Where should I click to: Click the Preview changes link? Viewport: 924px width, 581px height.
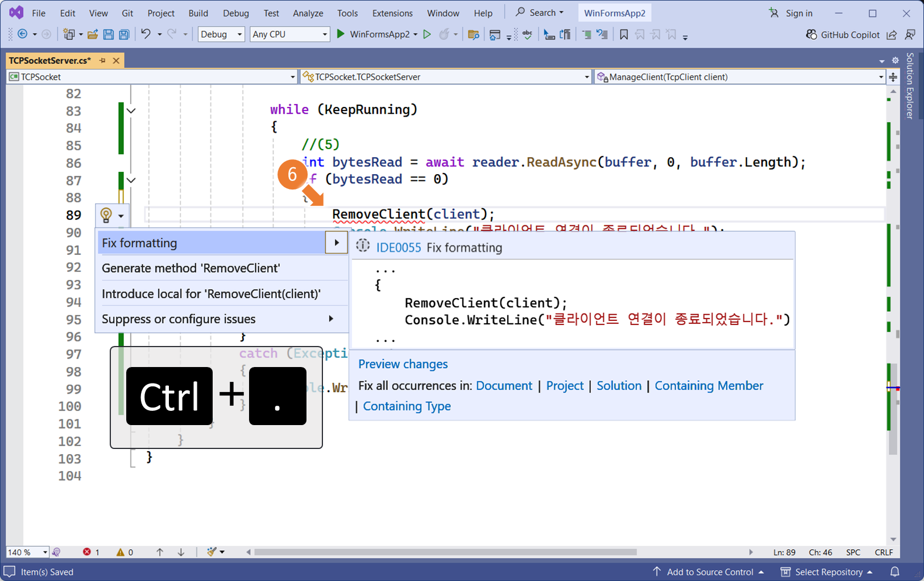tap(403, 364)
